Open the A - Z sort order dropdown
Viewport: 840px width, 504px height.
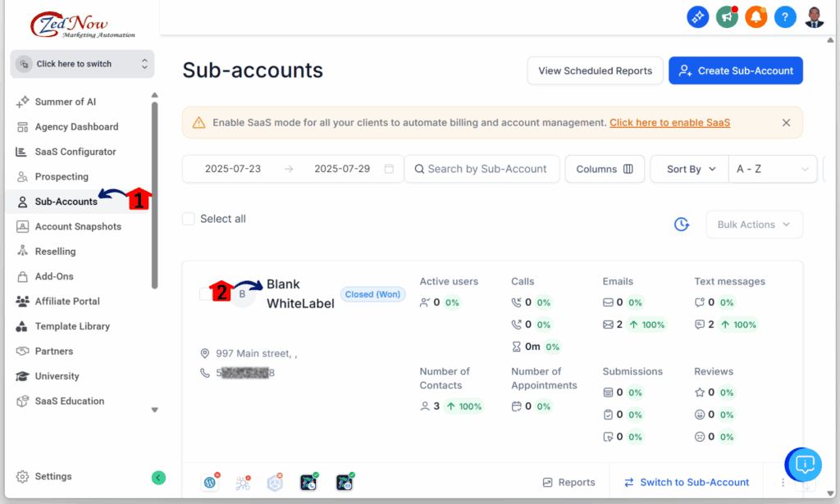click(773, 169)
